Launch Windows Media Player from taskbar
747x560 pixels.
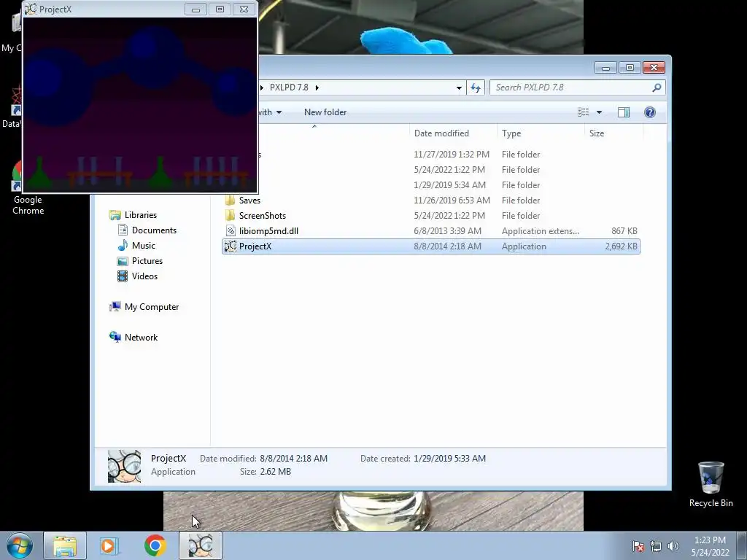click(109, 545)
